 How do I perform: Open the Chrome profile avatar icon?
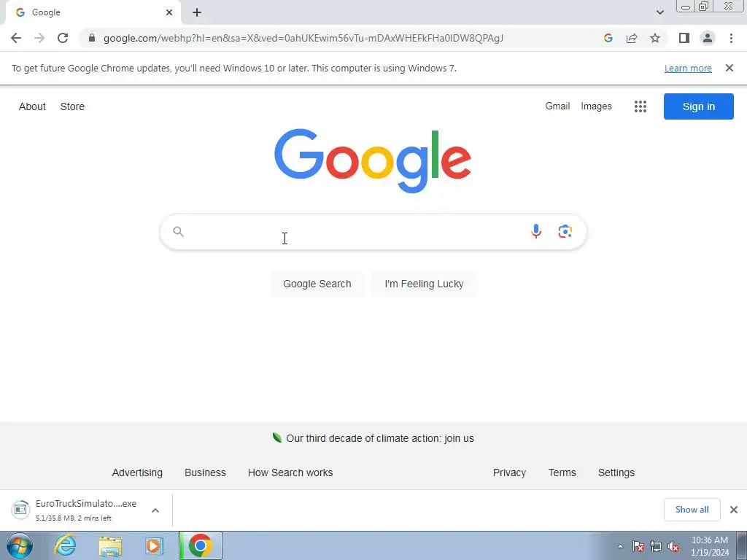pyautogui.click(x=708, y=38)
